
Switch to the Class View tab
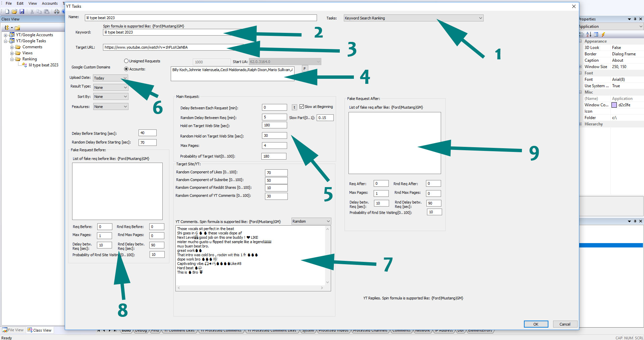[x=40, y=330]
